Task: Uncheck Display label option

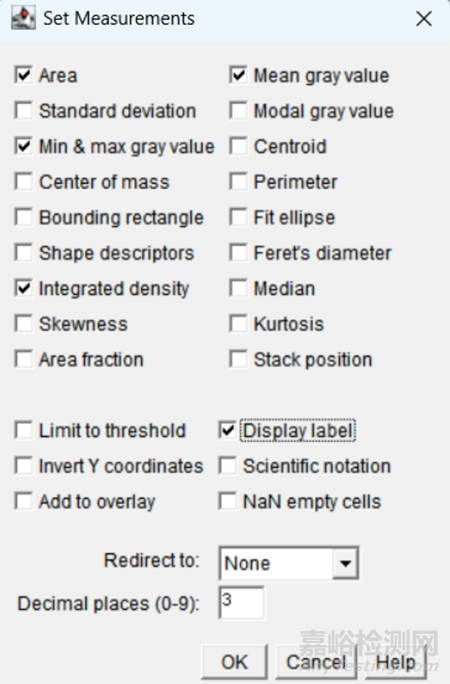Action: point(228,430)
